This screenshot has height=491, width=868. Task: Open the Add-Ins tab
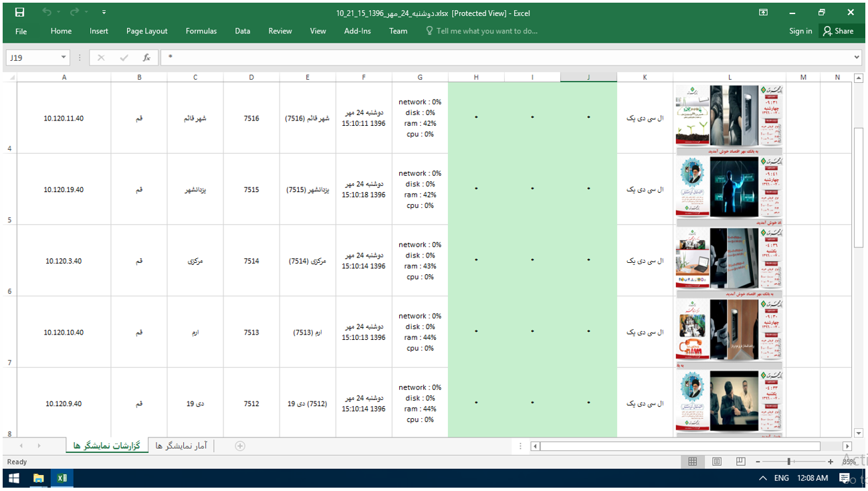[x=358, y=31]
